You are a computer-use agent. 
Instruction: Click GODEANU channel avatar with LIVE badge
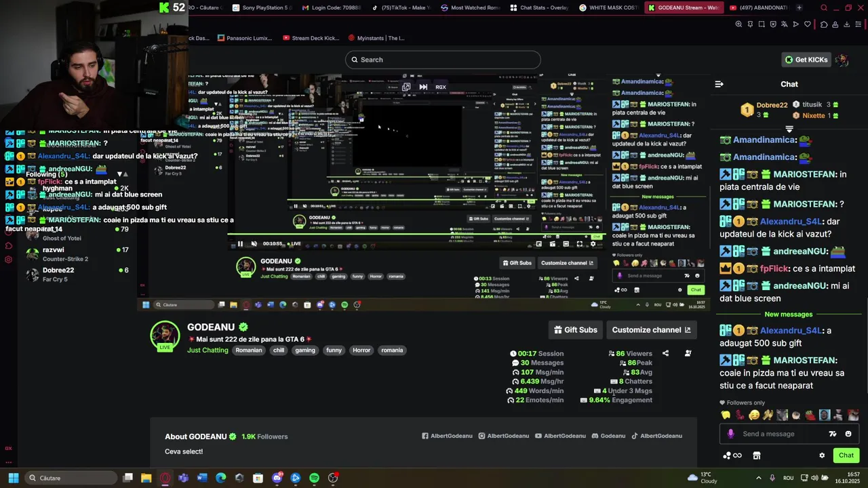pyautogui.click(x=165, y=336)
